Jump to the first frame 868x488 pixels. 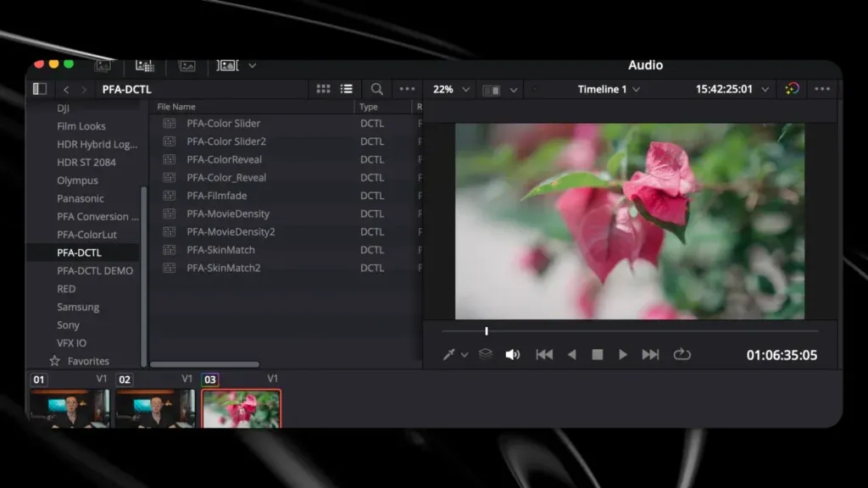(x=544, y=355)
